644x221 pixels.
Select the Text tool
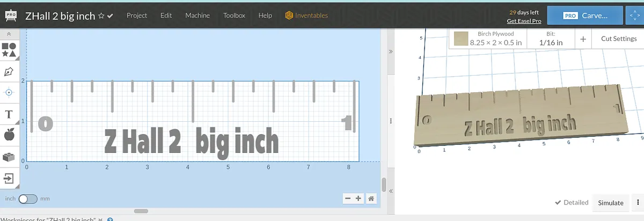pyautogui.click(x=9, y=114)
